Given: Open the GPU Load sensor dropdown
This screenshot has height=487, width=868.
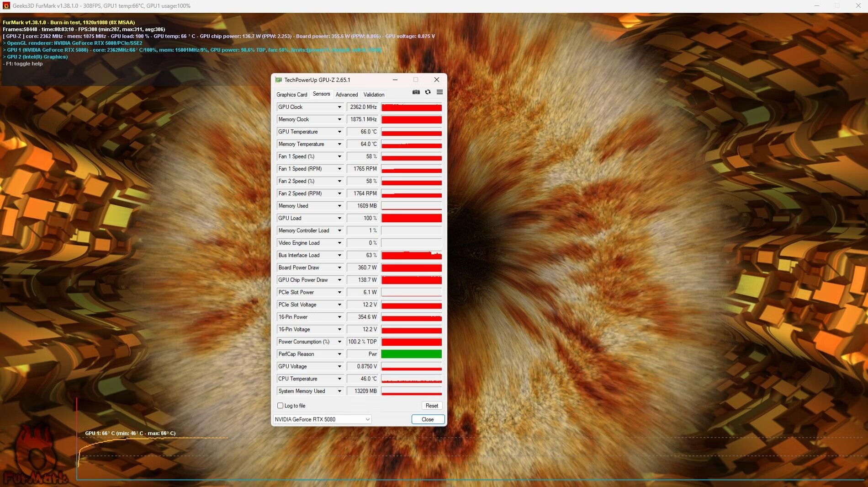Looking at the screenshot, I should [x=339, y=218].
